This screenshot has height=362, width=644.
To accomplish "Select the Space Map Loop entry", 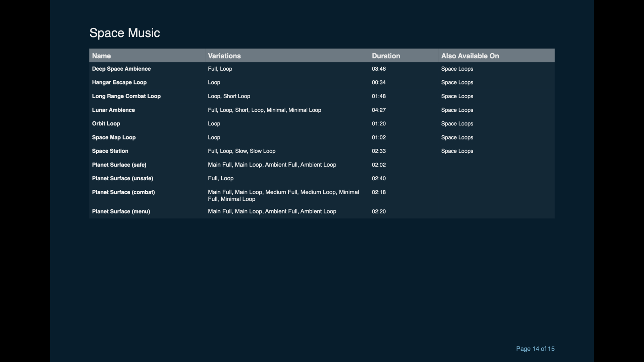I will 114,137.
